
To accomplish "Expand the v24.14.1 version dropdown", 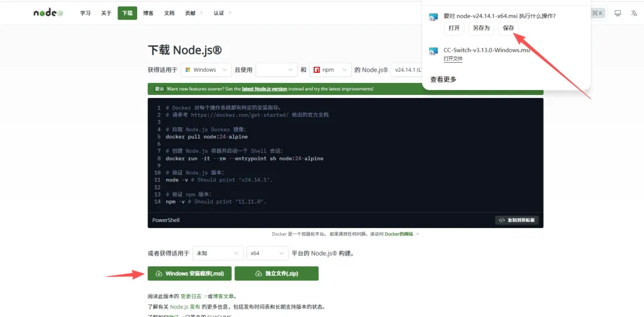I will coord(407,70).
